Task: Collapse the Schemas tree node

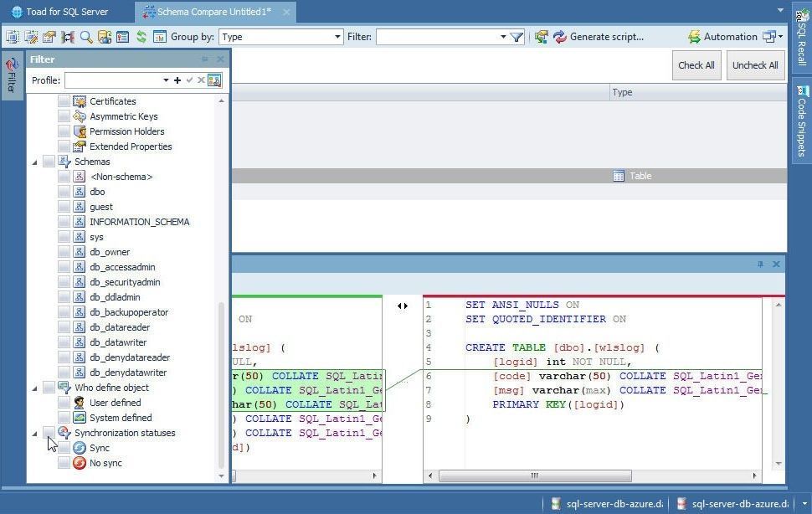Action: (34, 162)
